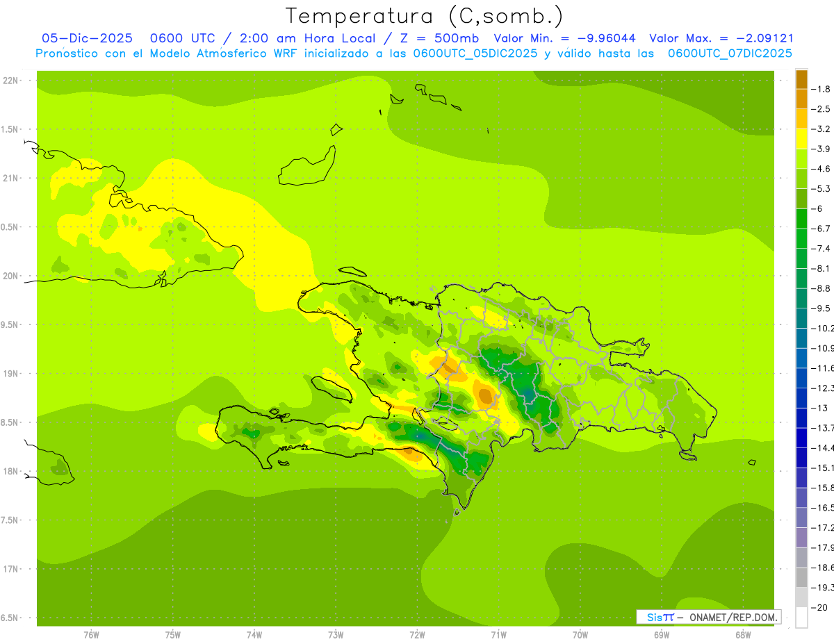Click the -2.5 legend value
834x644 pixels.
pyautogui.click(x=821, y=109)
